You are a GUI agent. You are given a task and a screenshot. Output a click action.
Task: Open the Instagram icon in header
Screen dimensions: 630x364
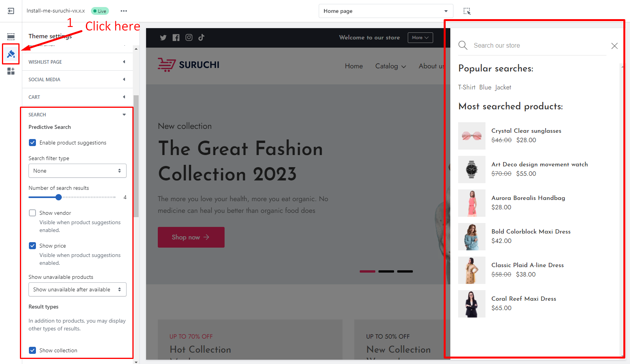pyautogui.click(x=189, y=37)
